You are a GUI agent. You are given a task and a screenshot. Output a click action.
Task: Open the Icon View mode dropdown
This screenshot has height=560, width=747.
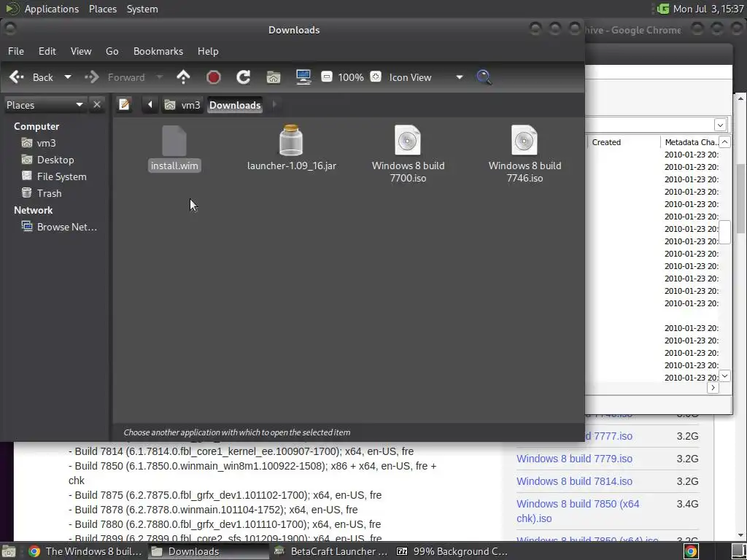[x=425, y=77]
